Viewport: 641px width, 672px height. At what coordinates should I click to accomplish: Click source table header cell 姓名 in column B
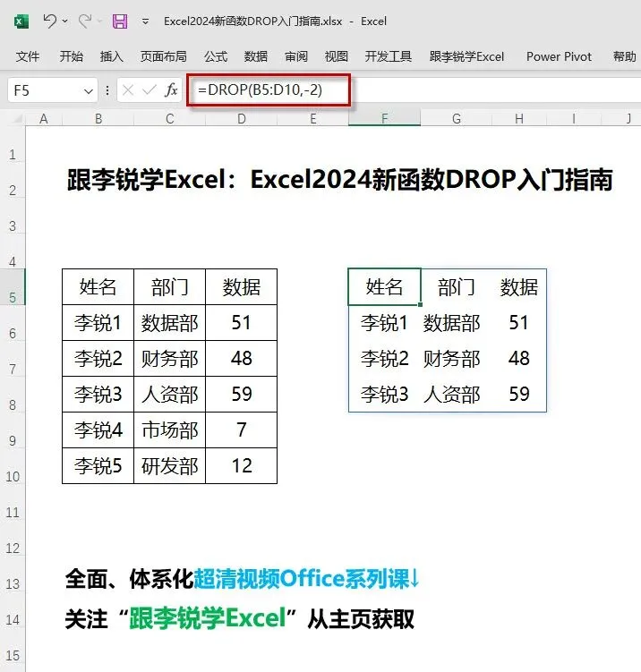pos(98,286)
